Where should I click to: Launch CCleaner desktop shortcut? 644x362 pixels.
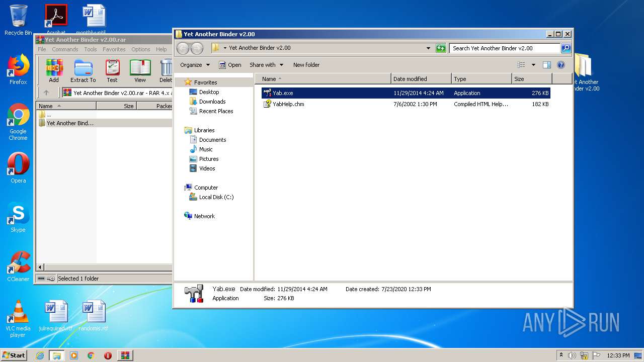(x=18, y=266)
